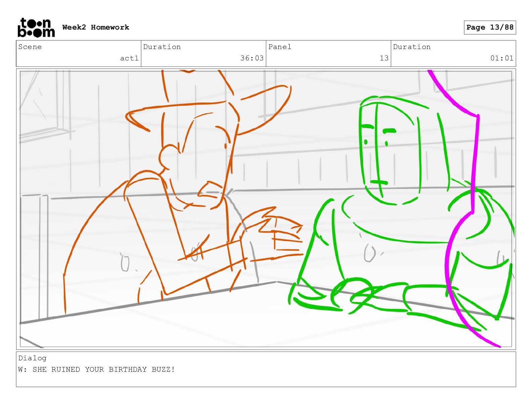The width and height of the screenshot is (532, 411).
Task: Click the panel duration value '01:01'
Action: coord(502,58)
